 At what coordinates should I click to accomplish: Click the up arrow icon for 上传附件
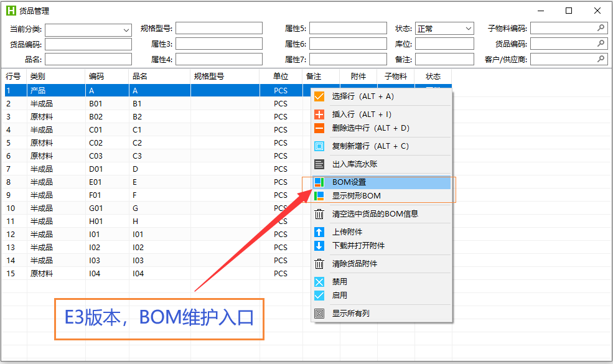(x=319, y=232)
